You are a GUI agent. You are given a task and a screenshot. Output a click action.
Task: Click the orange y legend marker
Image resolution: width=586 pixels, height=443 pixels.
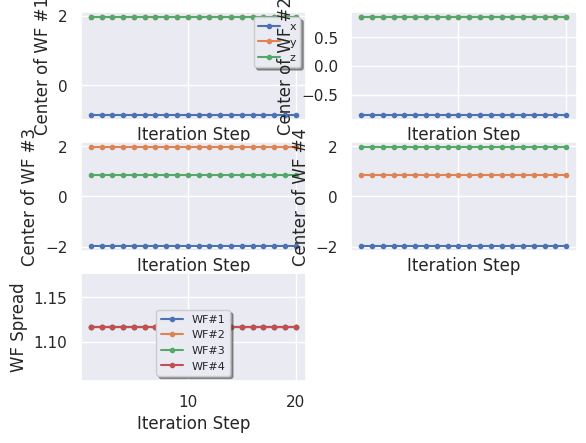269,41
